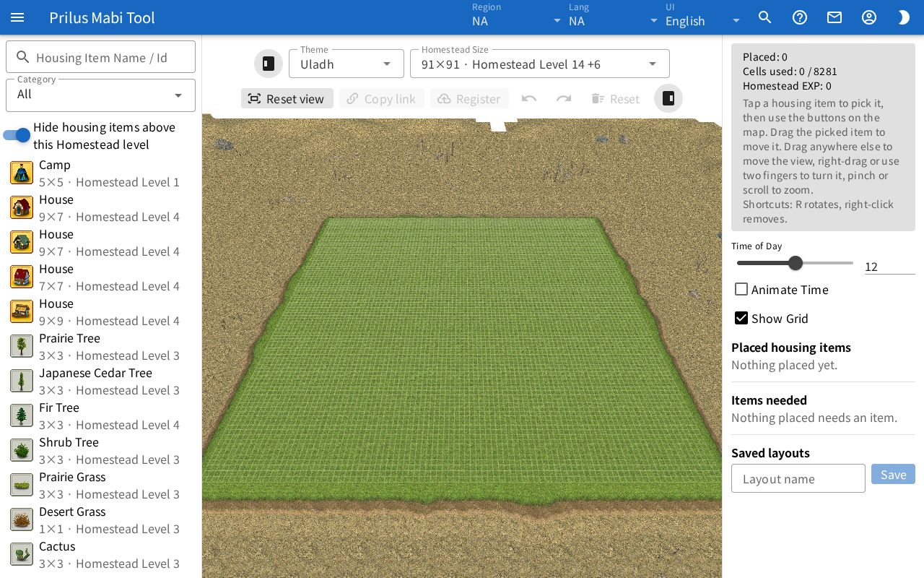Enable the Animate Time checkbox
The image size is (924, 578).
(741, 289)
